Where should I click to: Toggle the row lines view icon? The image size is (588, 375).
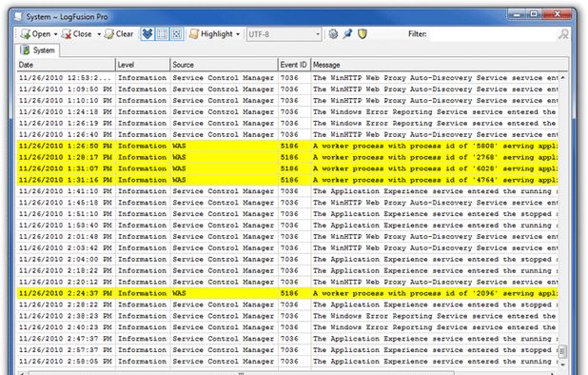[162, 34]
